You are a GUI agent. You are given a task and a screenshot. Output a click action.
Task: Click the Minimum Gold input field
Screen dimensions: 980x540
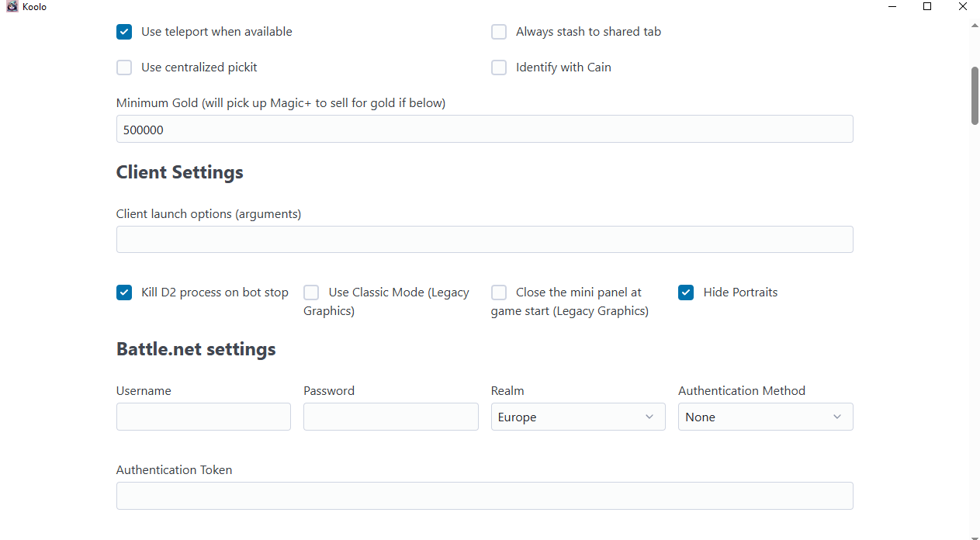coord(484,130)
